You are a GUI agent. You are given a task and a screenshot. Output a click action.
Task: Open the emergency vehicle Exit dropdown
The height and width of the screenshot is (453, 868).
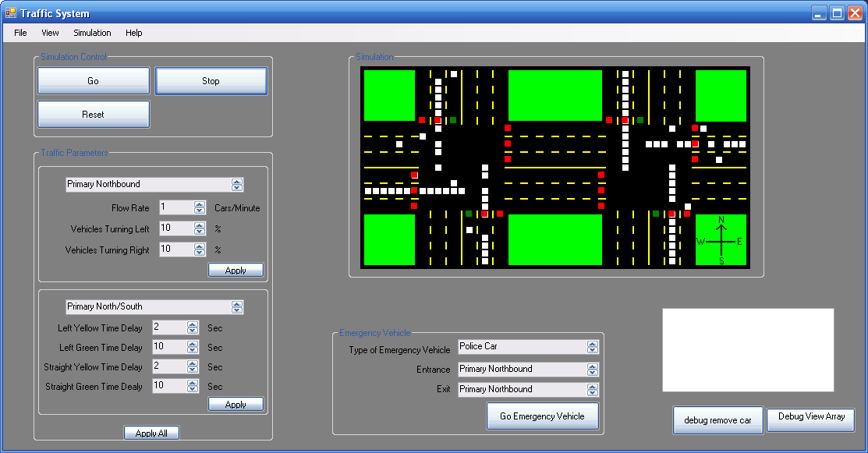pyautogui.click(x=593, y=390)
